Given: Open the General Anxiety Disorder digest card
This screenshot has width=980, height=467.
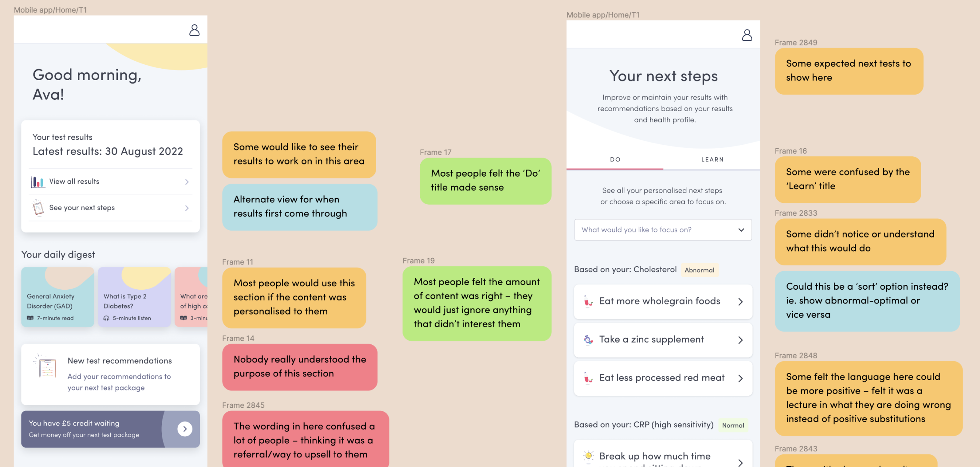Looking at the screenshot, I should (58, 297).
